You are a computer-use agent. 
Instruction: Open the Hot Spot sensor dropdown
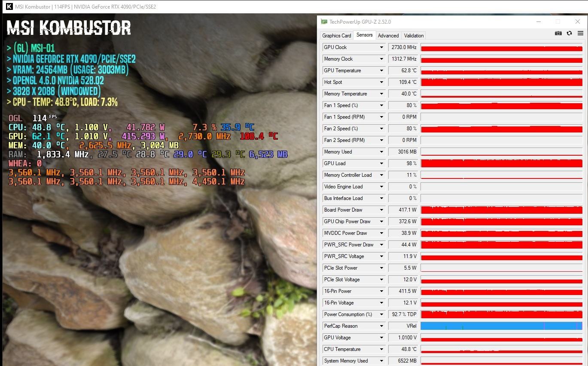(381, 82)
